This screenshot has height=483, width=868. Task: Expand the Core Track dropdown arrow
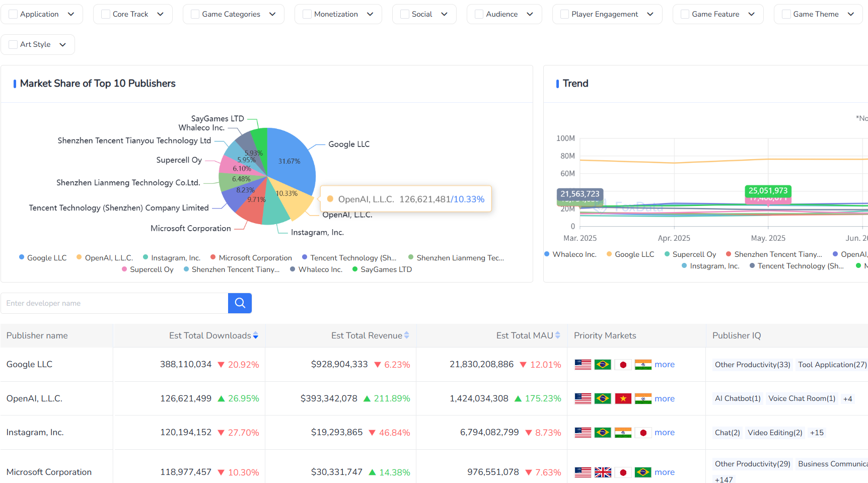pos(160,14)
